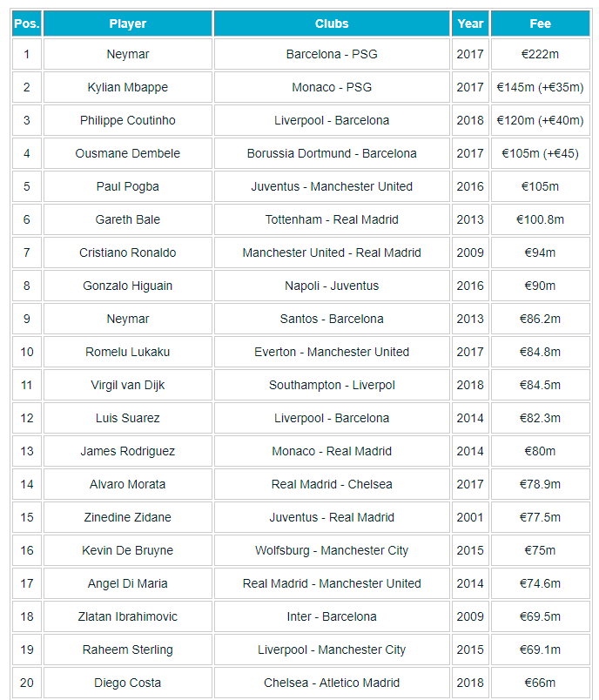This screenshot has height=700, width=599.
Task: Select the Virgil van Dijk cell
Action: pos(128,385)
